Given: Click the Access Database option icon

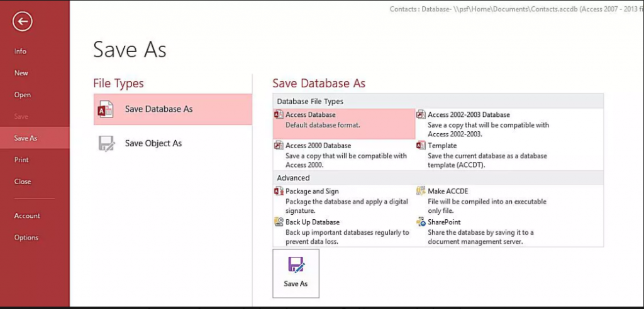Looking at the screenshot, I should pos(279,115).
